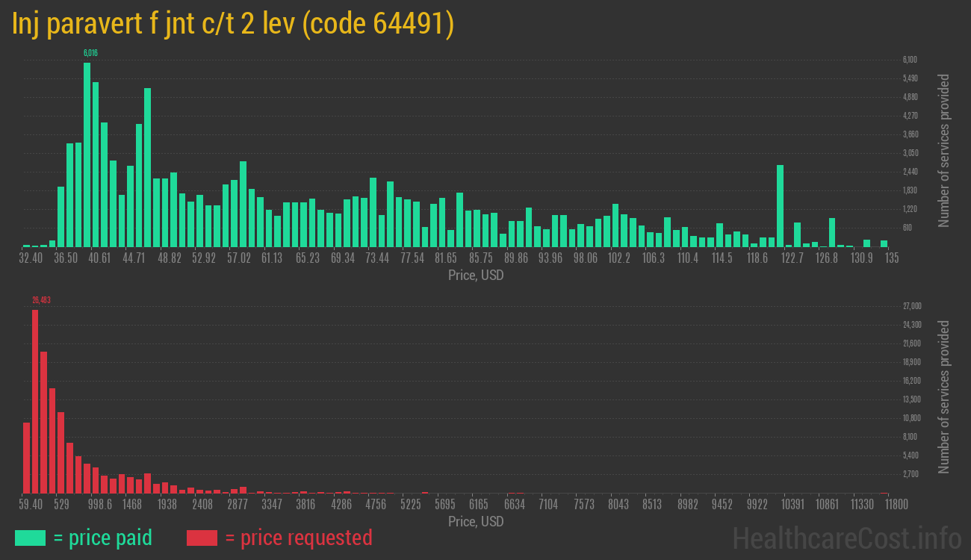The height and width of the screenshot is (560, 971).
Task: Click the 27,000 tick on the lower y-axis
Action: coord(911,306)
